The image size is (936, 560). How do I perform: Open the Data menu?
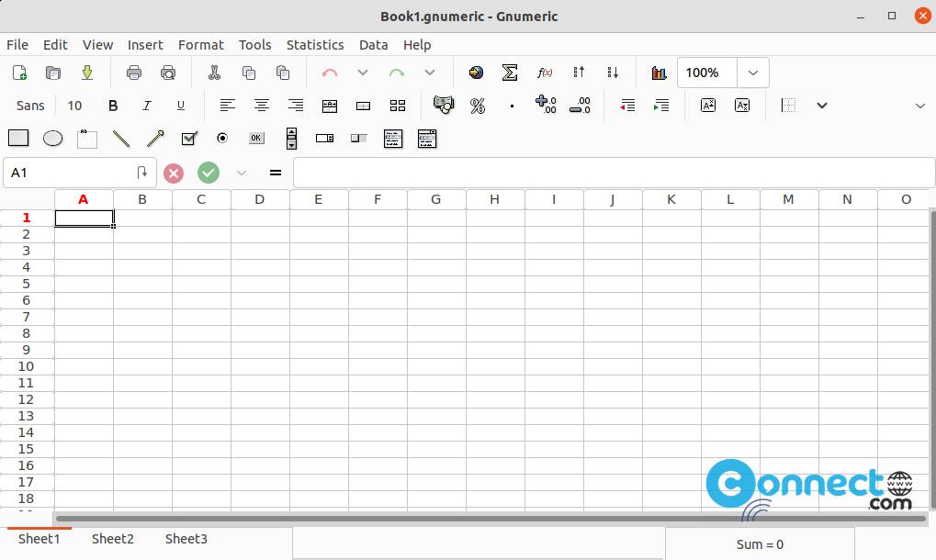tap(373, 45)
